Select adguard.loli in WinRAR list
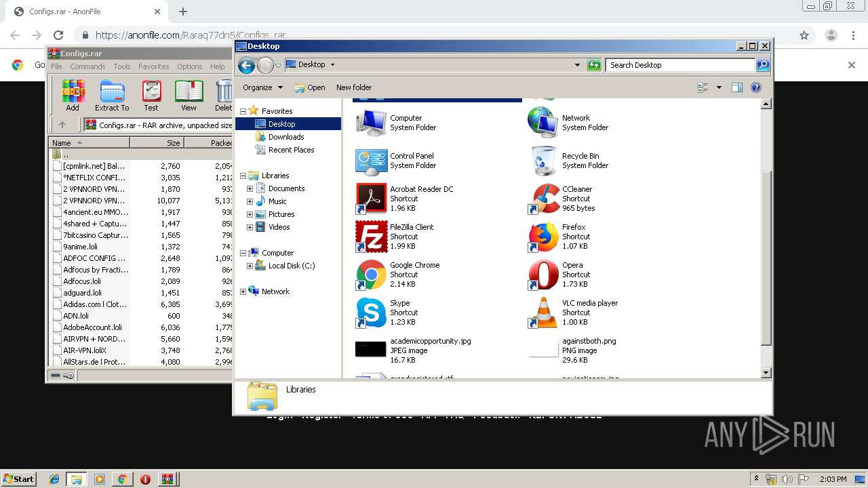868x488 pixels. tap(82, 293)
